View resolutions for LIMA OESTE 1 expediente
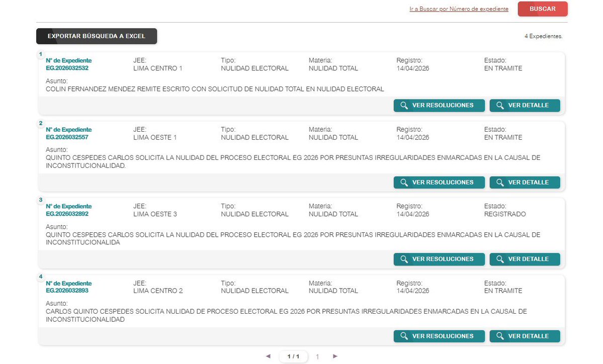This screenshot has height=364, width=603. click(439, 182)
